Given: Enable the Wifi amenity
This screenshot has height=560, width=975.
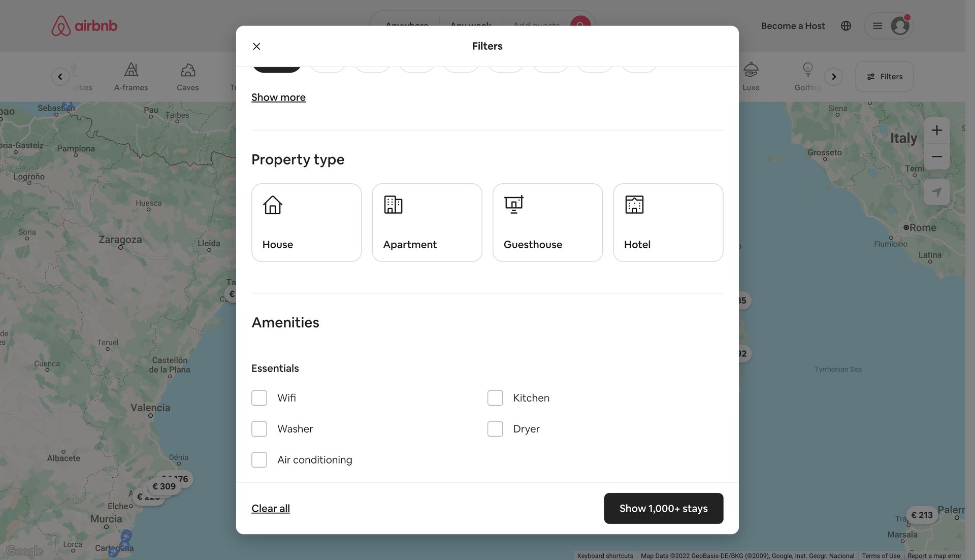Looking at the screenshot, I should [x=259, y=398].
